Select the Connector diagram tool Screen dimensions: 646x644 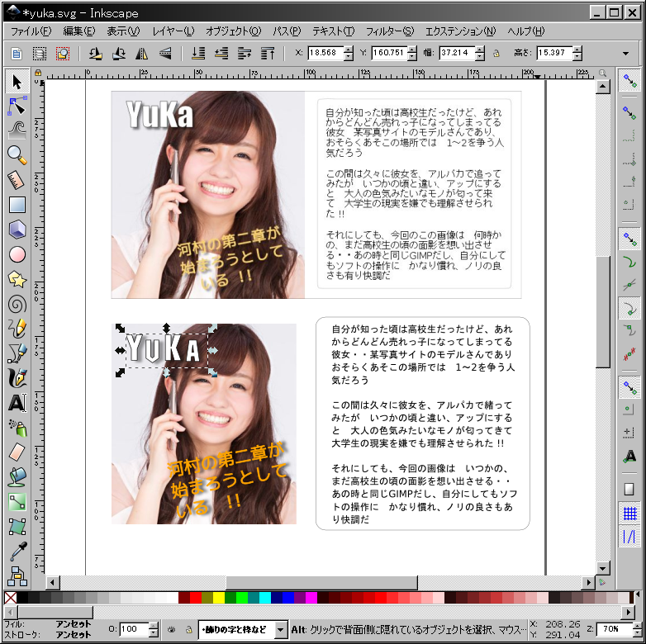[17, 576]
